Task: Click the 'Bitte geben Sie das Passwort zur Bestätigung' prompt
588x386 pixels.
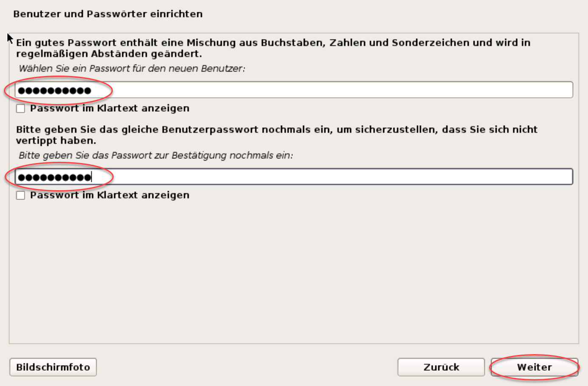Action: coord(156,155)
